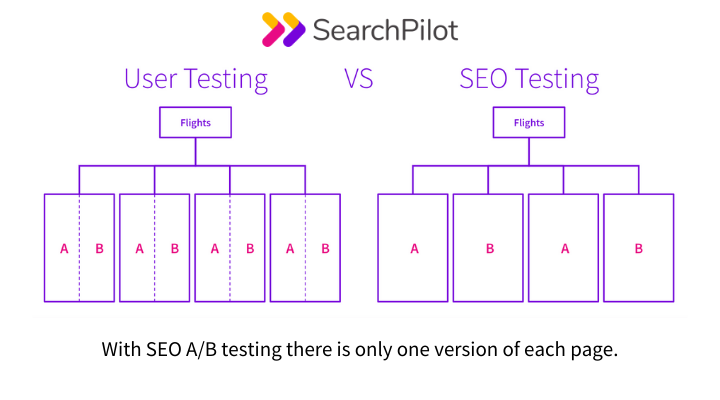Click the SearchPilot wordmark text

385,30
